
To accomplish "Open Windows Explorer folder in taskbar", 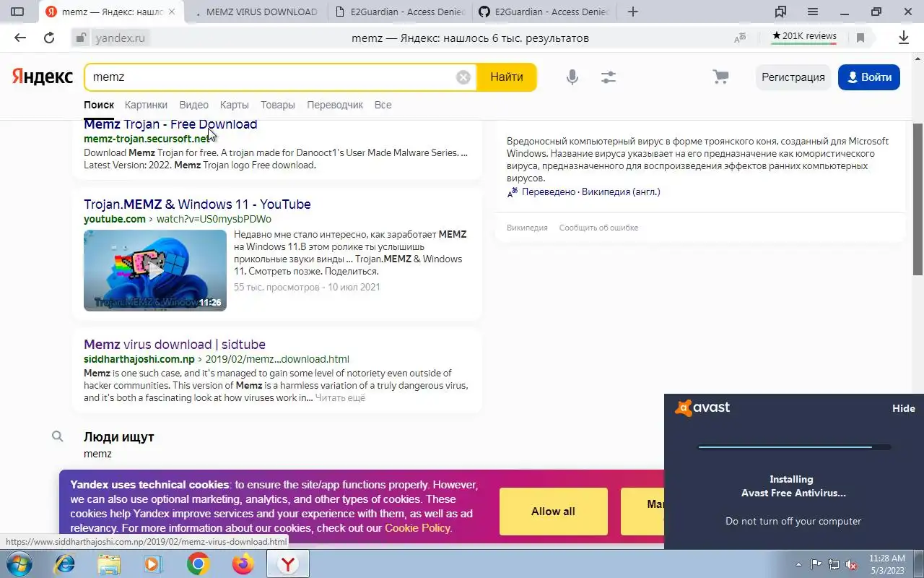I will [109, 564].
